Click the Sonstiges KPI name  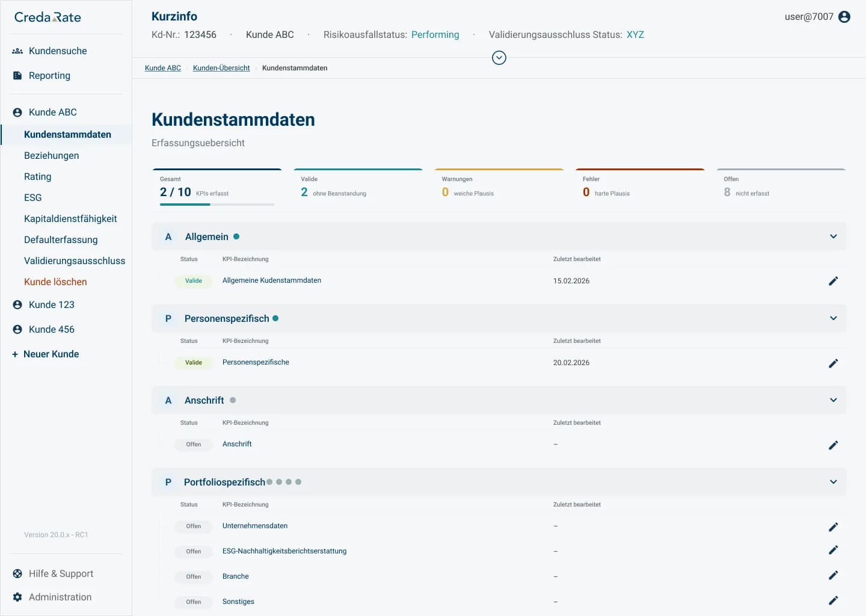click(238, 602)
